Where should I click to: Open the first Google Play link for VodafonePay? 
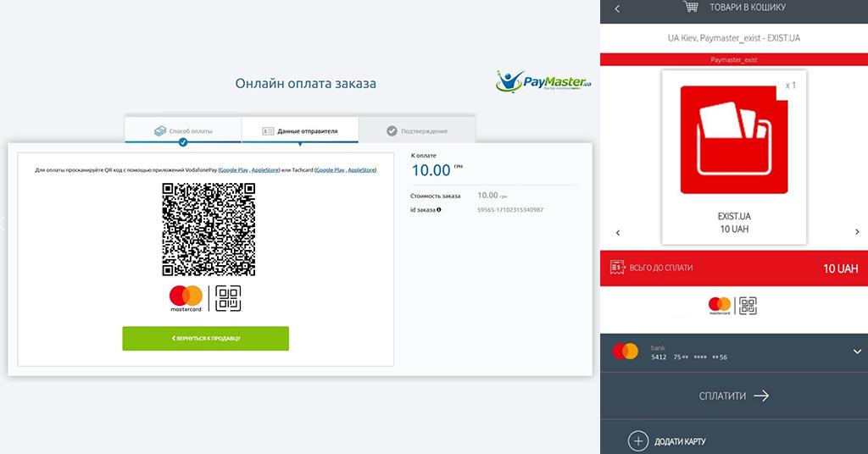[x=234, y=169]
